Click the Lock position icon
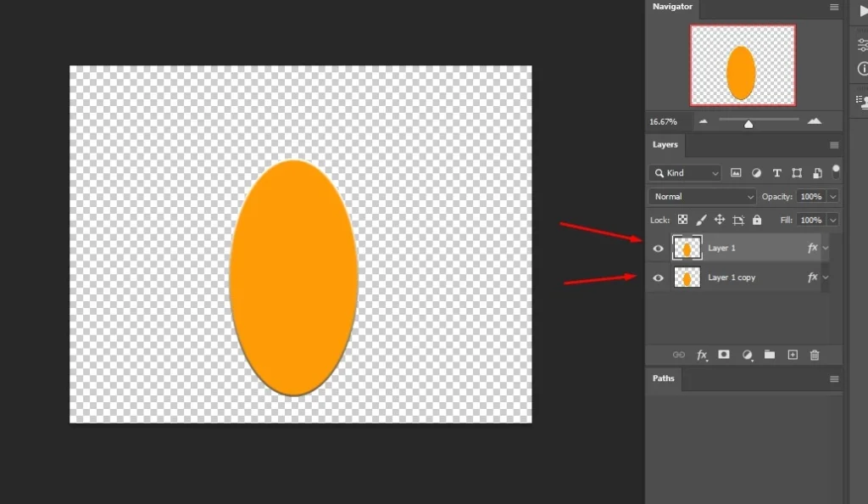868x504 pixels. [x=719, y=220]
